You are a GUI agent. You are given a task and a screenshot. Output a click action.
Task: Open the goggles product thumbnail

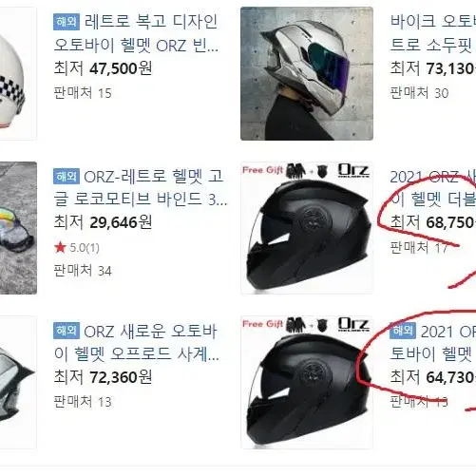tap(18, 228)
